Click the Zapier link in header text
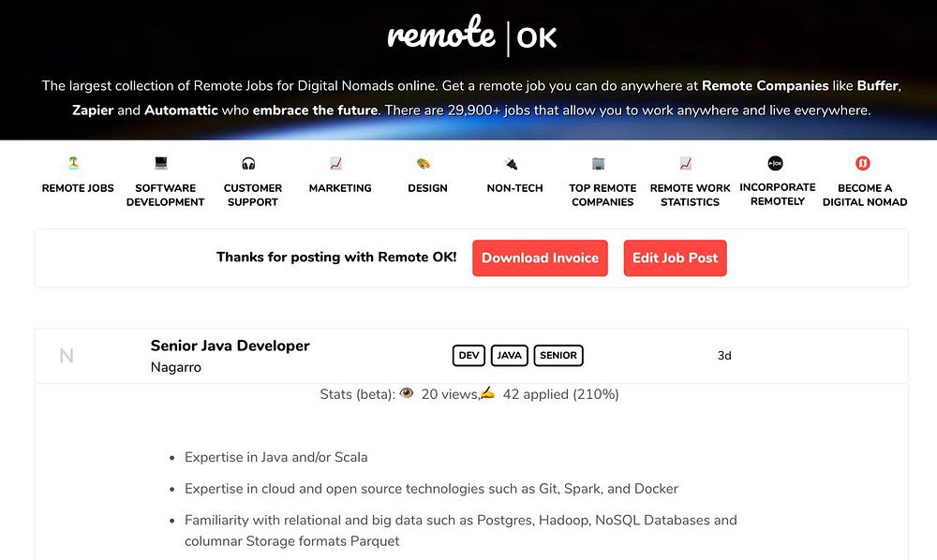 (93, 111)
